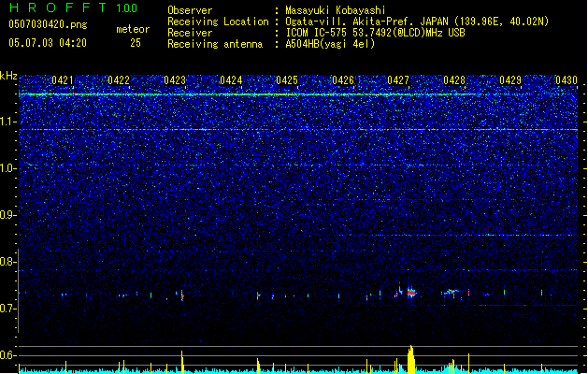Viewport: 588px width, 374px height.
Task: Click time marker 0427
Action: (x=398, y=80)
